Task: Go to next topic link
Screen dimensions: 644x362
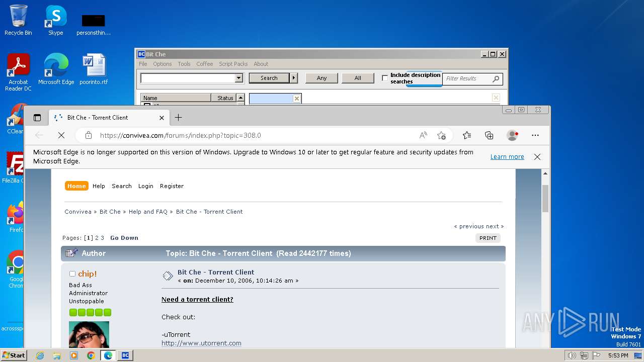Action: (495, 226)
